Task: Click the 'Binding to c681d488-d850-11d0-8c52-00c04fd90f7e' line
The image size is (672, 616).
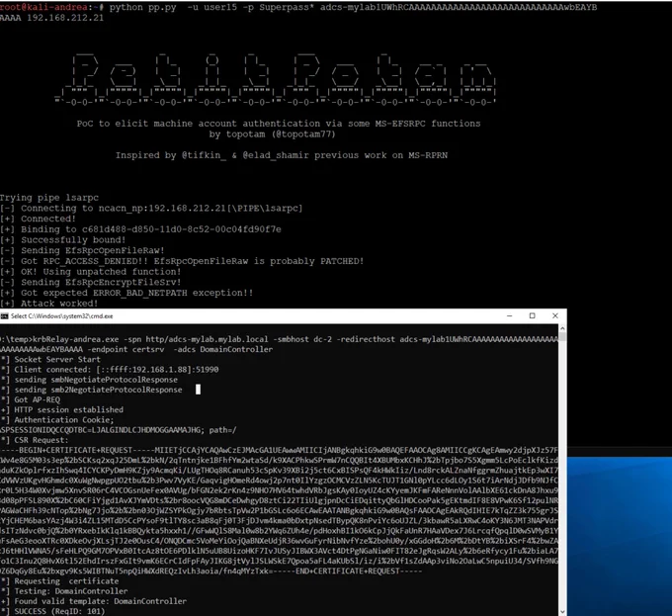Action: [x=140, y=229]
